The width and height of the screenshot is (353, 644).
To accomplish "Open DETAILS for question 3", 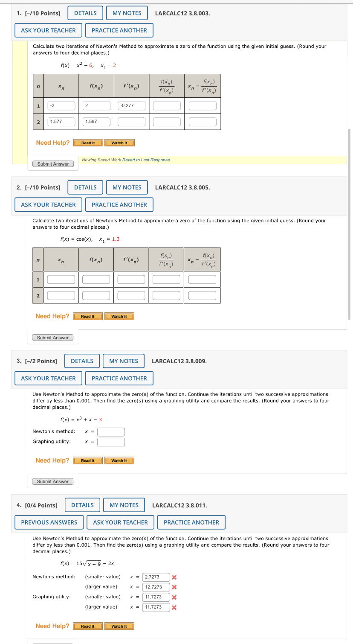I will click(x=82, y=361).
